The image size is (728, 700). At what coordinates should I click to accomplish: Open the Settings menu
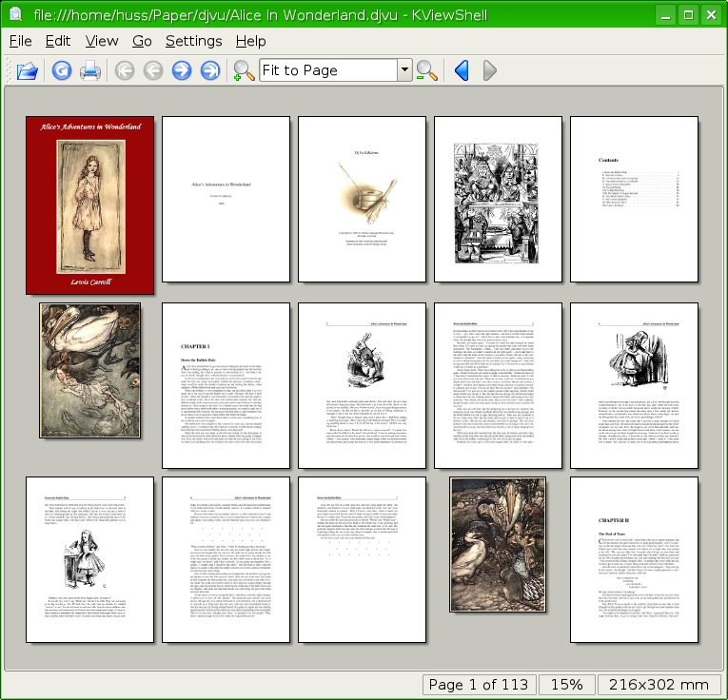coord(193,41)
